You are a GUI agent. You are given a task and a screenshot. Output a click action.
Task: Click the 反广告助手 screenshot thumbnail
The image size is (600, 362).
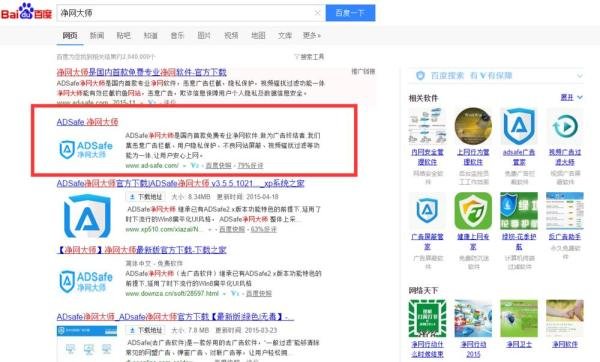click(x=565, y=210)
